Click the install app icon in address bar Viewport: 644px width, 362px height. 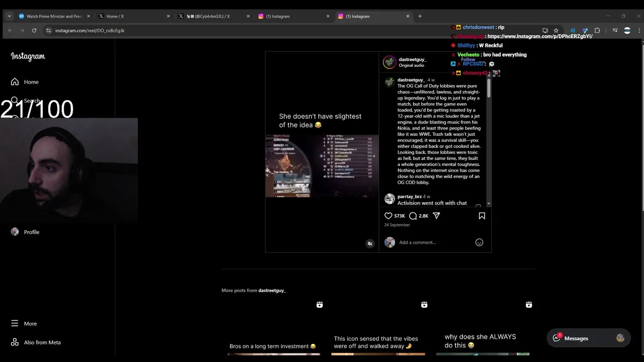545,31
